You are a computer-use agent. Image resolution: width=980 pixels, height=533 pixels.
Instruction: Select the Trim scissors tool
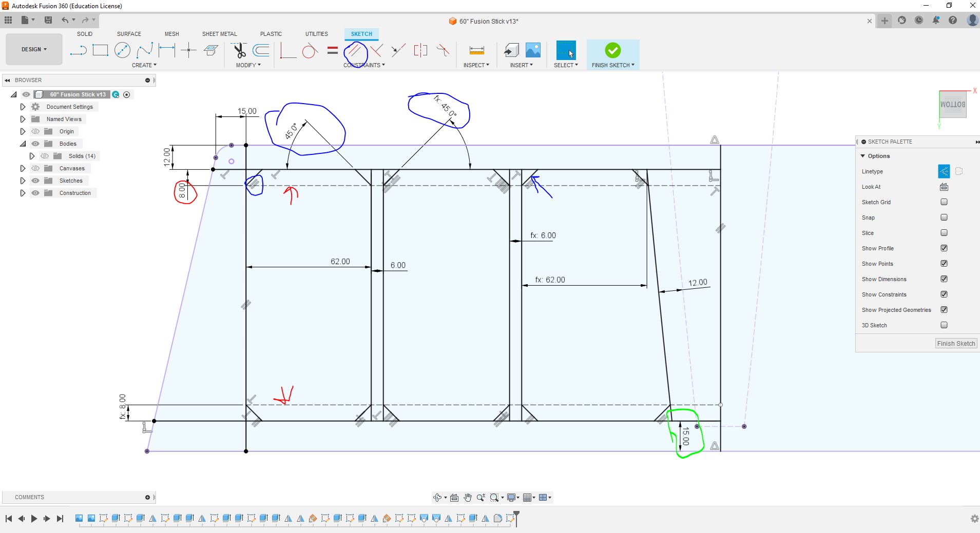click(x=239, y=50)
